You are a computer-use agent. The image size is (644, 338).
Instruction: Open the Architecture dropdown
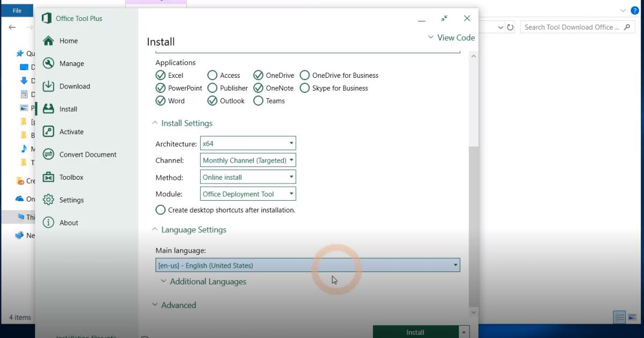292,143
